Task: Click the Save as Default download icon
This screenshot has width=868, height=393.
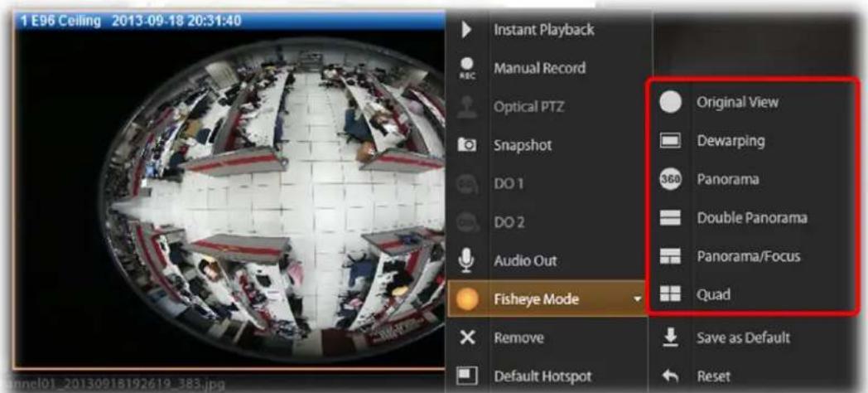Action: coord(670,337)
